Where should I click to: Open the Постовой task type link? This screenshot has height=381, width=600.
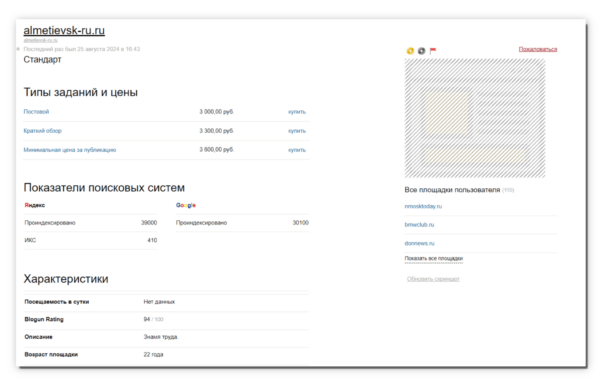pos(36,112)
